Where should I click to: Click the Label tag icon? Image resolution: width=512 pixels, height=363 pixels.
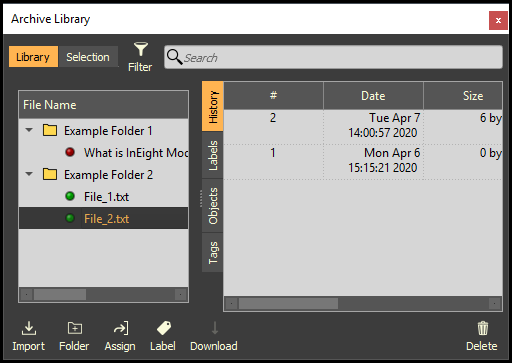164,328
